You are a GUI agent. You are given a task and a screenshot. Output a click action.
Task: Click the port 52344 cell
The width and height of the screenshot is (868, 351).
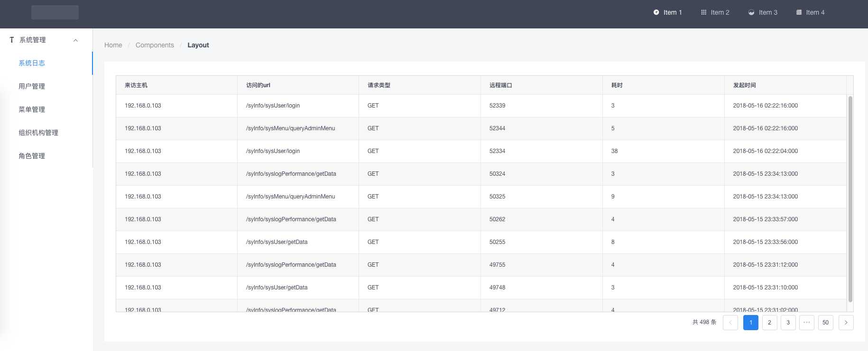coord(542,128)
